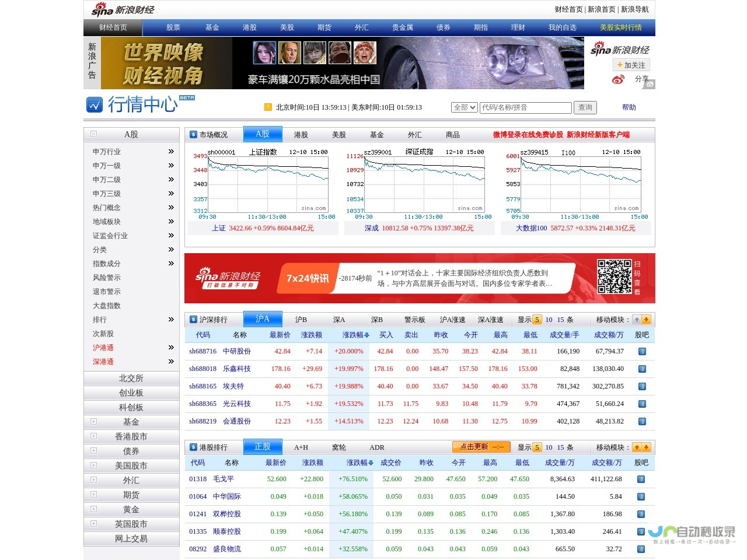Open stock bar icon for 会通股份 row
The width and height of the screenshot is (747, 560).
point(642,421)
